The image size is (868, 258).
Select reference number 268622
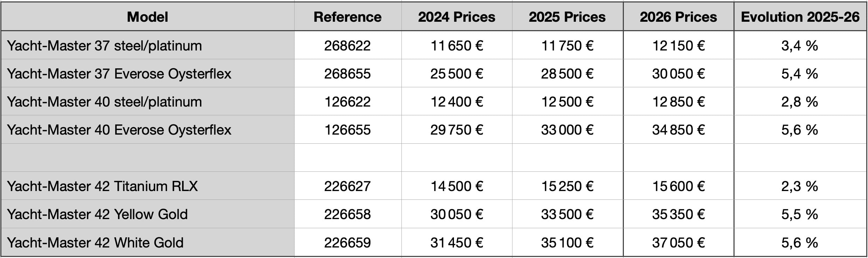(x=347, y=46)
